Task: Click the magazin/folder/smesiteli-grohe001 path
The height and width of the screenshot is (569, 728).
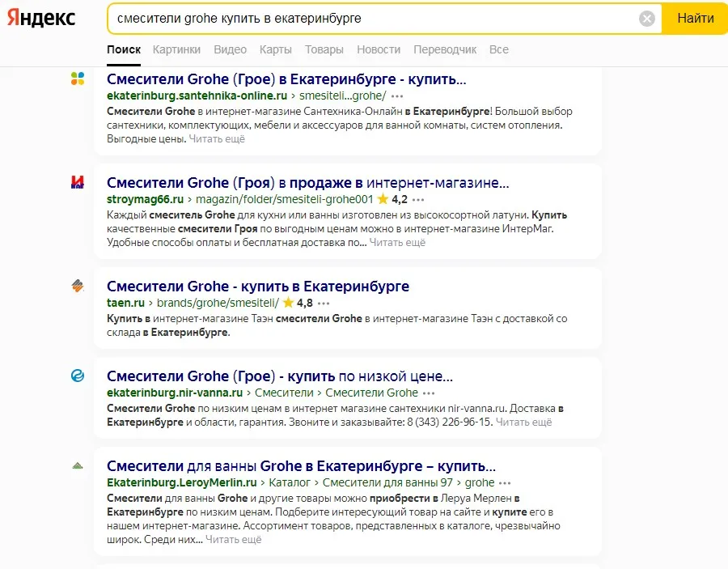Action: 285,199
